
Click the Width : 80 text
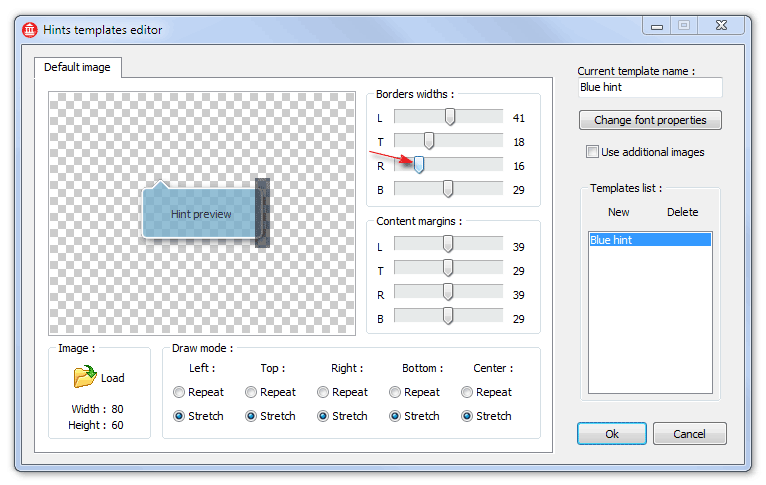pyautogui.click(x=97, y=409)
